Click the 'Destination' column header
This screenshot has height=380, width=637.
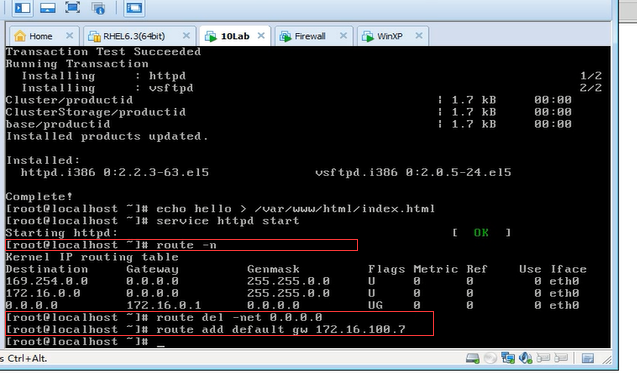point(47,269)
